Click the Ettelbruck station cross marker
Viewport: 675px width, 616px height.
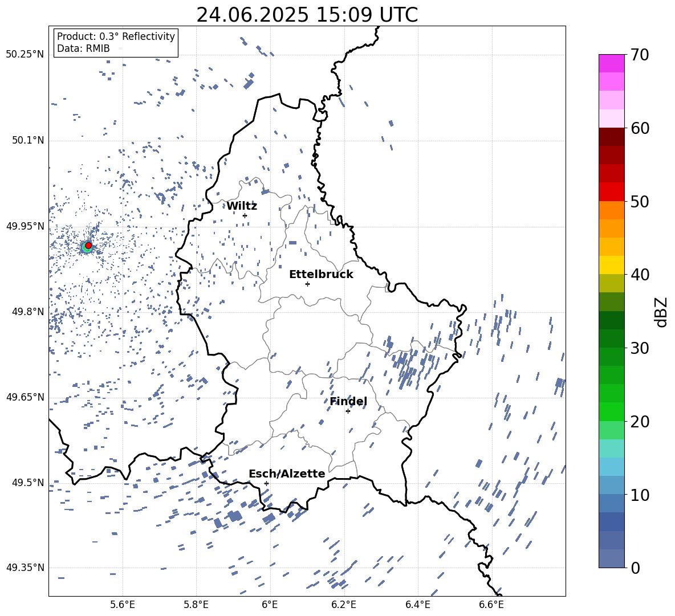coord(307,284)
